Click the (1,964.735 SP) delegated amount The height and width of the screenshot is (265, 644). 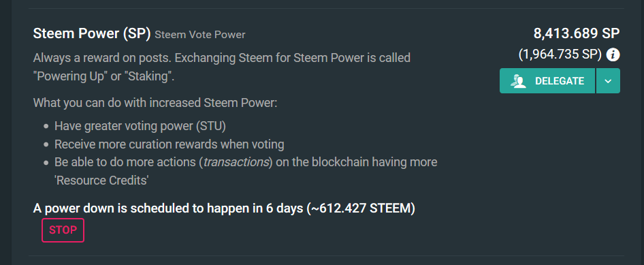tap(560, 54)
